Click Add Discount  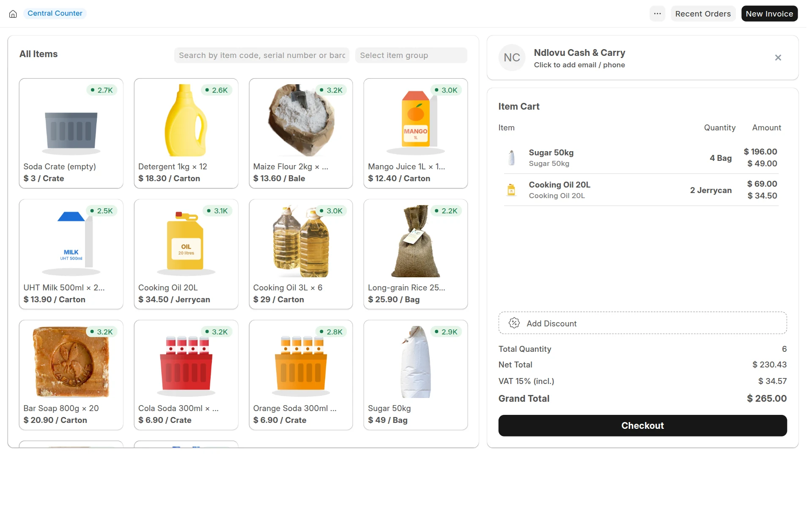[642, 323]
